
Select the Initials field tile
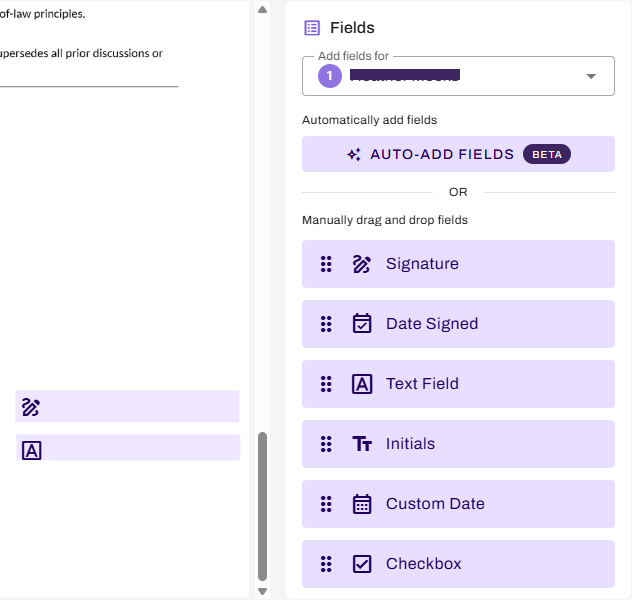(x=458, y=444)
